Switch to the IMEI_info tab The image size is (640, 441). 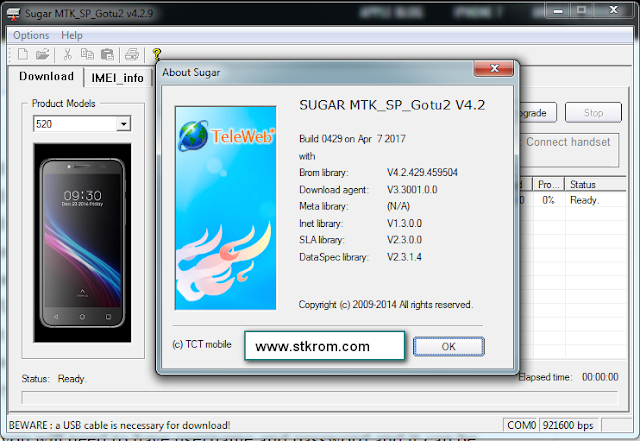pyautogui.click(x=118, y=78)
